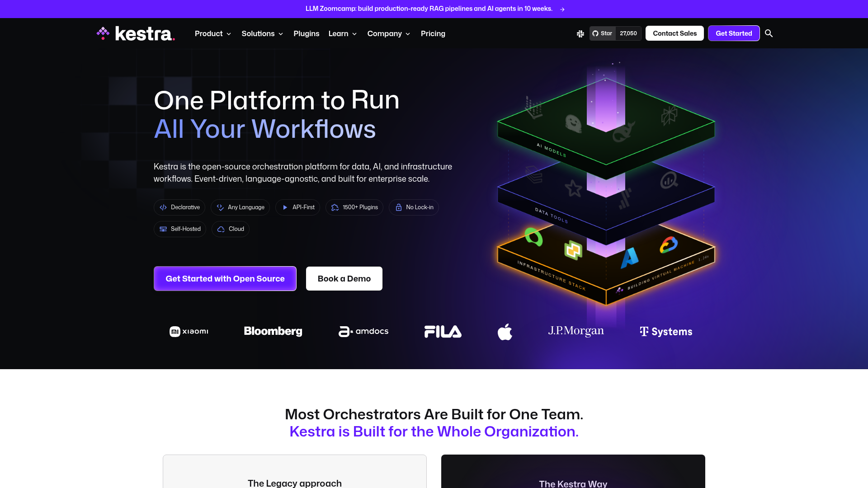Click Get Started with Open Source
868x488 pixels.
click(225, 279)
